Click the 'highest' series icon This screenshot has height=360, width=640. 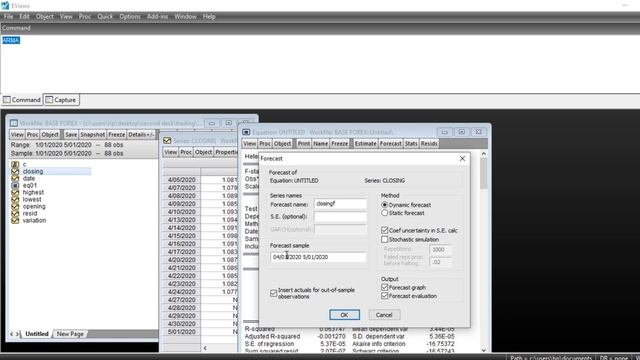(x=15, y=192)
